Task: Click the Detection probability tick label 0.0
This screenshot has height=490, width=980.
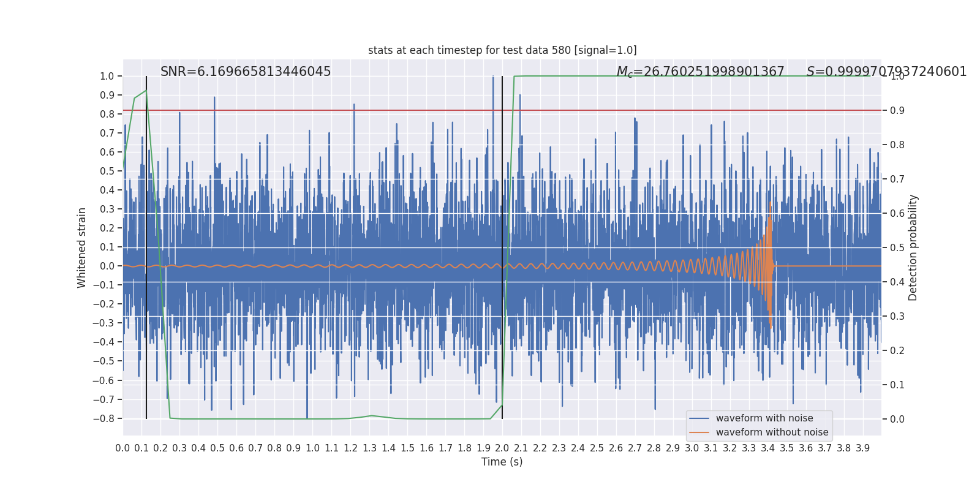Action: pyautogui.click(x=897, y=420)
